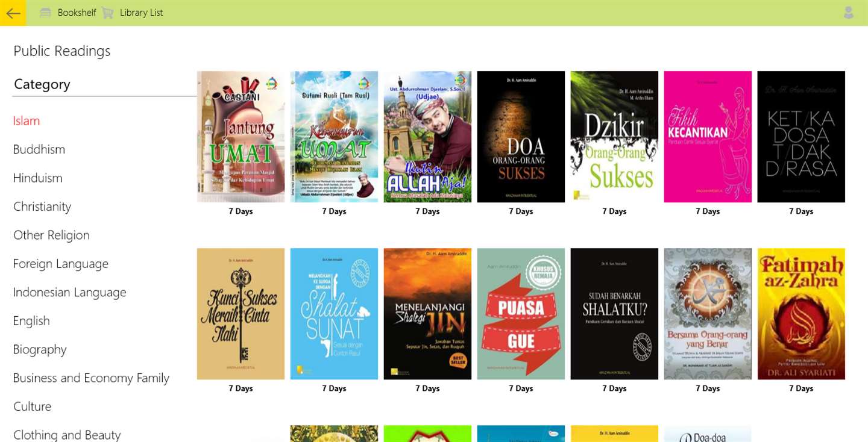Choose the Biography category
Image resolution: width=868 pixels, height=442 pixels.
(40, 350)
